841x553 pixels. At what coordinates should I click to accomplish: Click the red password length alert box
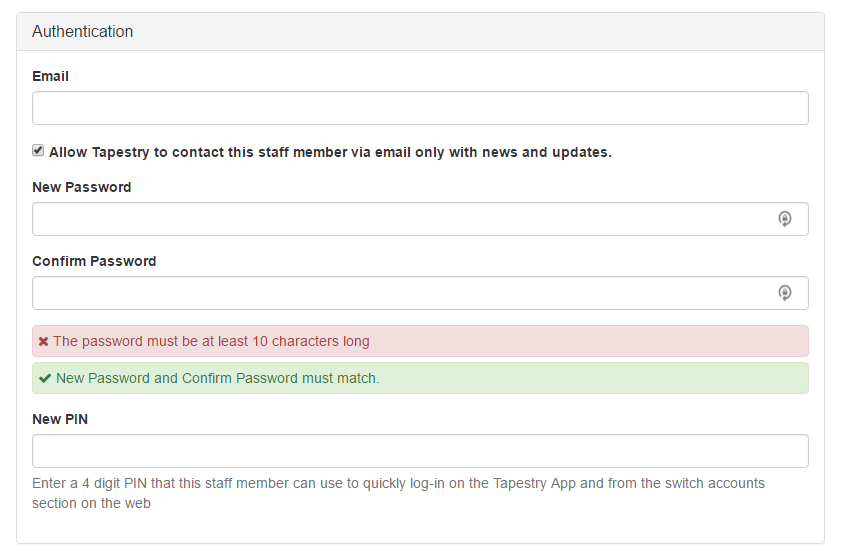(420, 341)
